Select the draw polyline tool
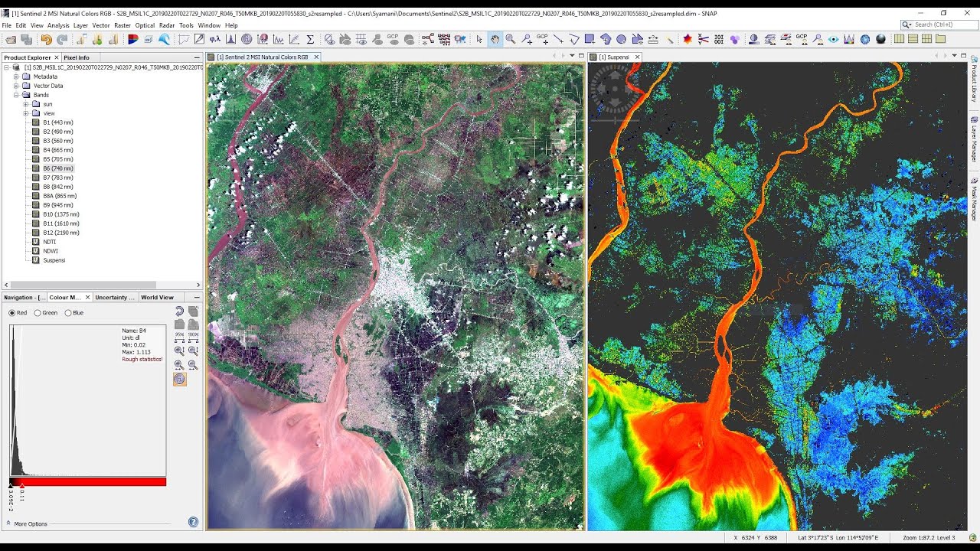Viewport: 980px width, 551px height. (x=574, y=39)
